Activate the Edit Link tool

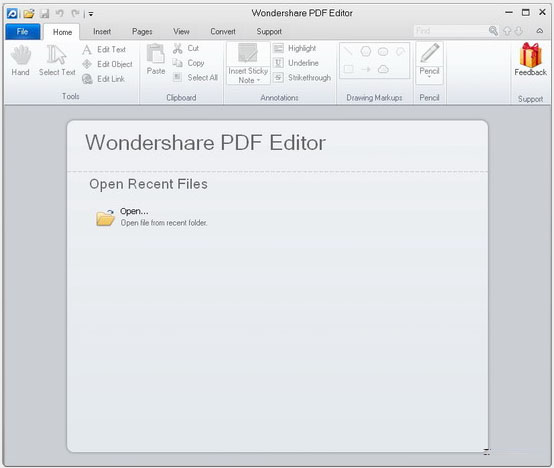point(103,79)
